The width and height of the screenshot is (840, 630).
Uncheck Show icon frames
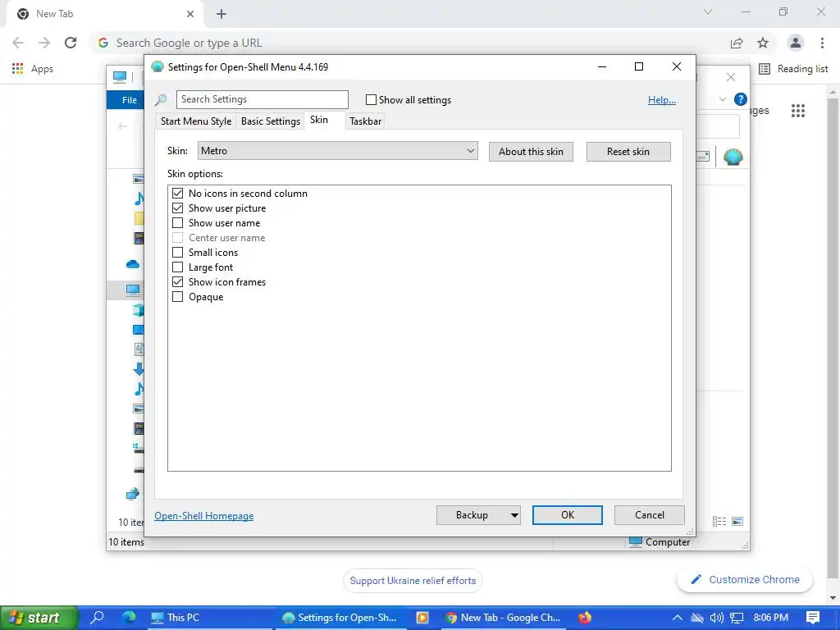pyautogui.click(x=177, y=282)
